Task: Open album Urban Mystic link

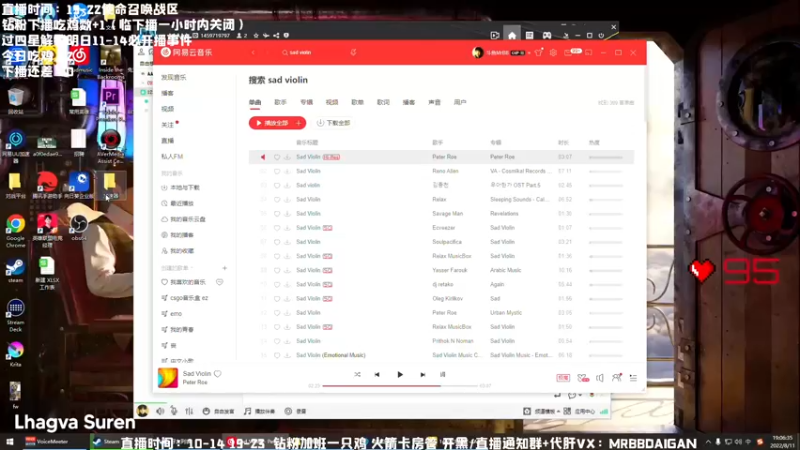Action: [506, 313]
